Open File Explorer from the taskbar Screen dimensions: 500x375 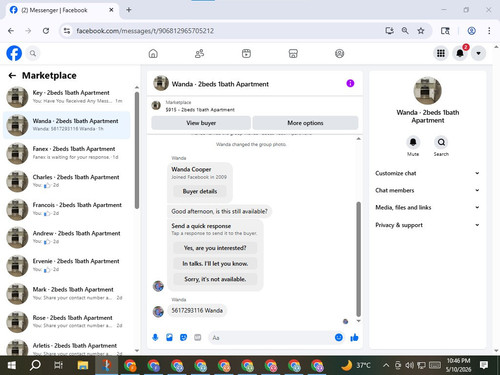point(82,366)
